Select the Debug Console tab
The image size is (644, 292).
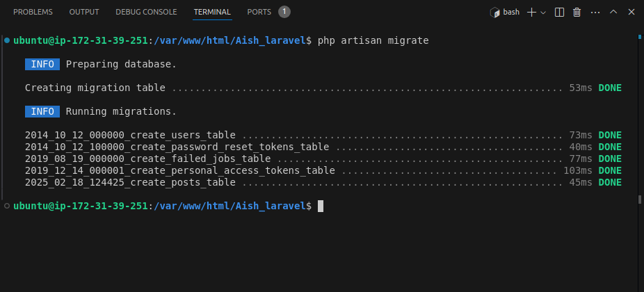(146, 12)
